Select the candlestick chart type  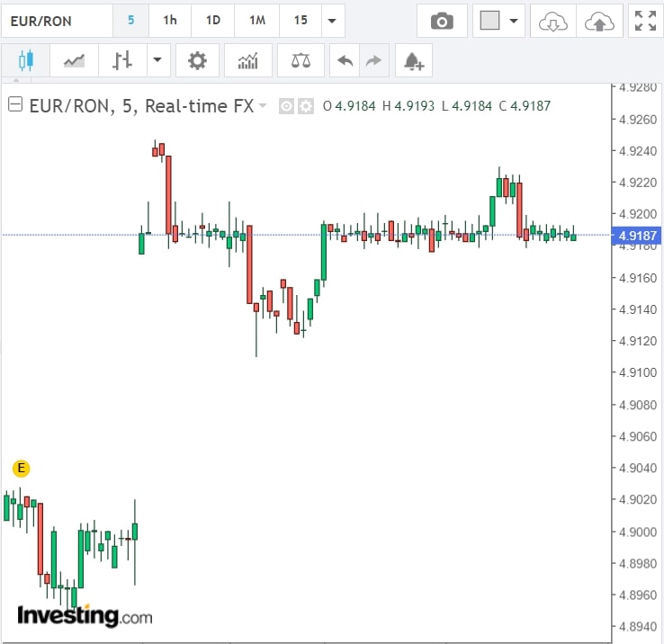point(25,61)
